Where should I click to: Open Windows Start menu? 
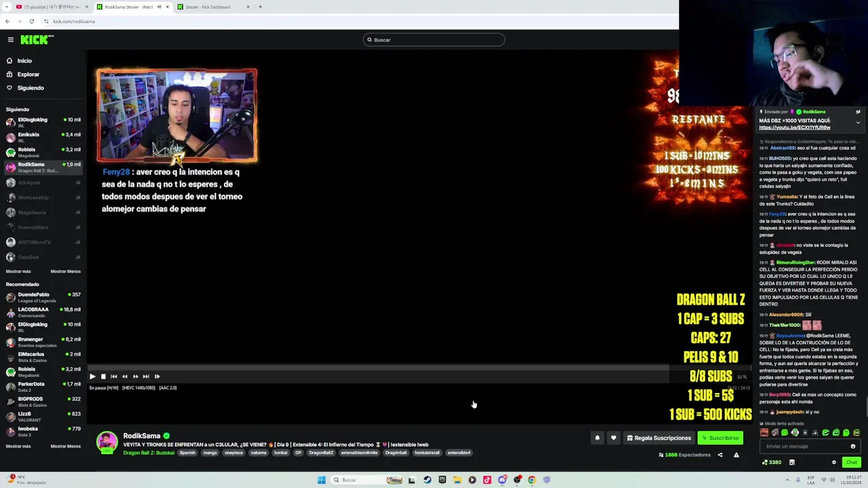coord(321,480)
